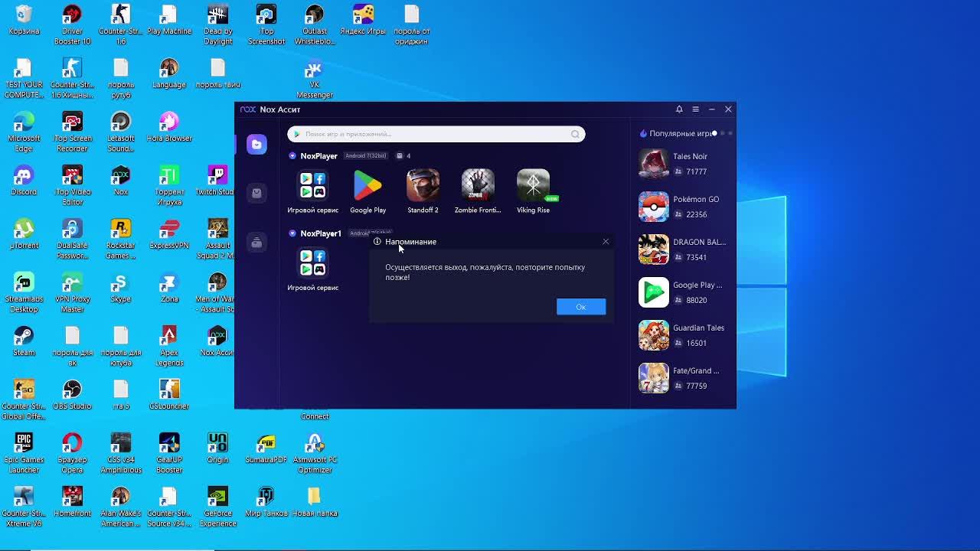Select Корзина recycle bin on desktop

(x=24, y=21)
